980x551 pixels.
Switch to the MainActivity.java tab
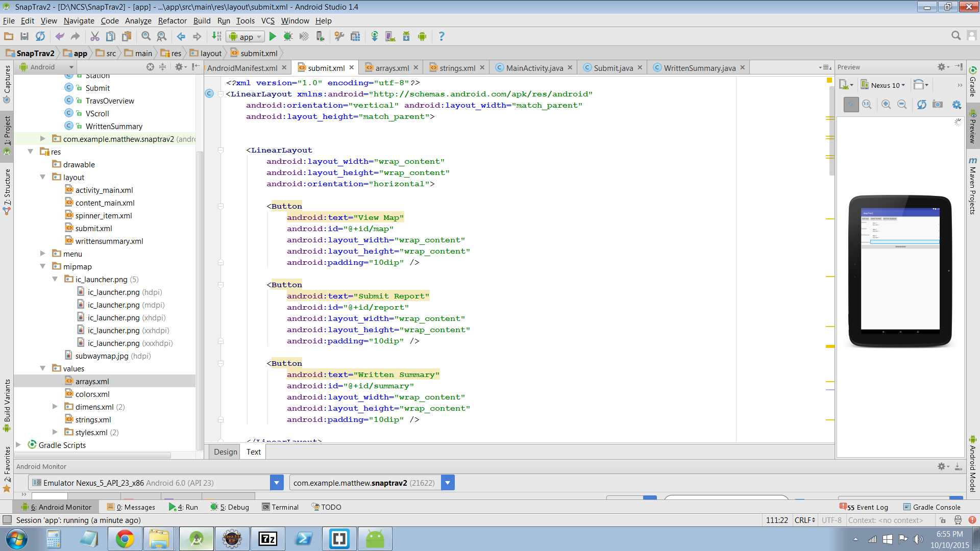tap(534, 68)
